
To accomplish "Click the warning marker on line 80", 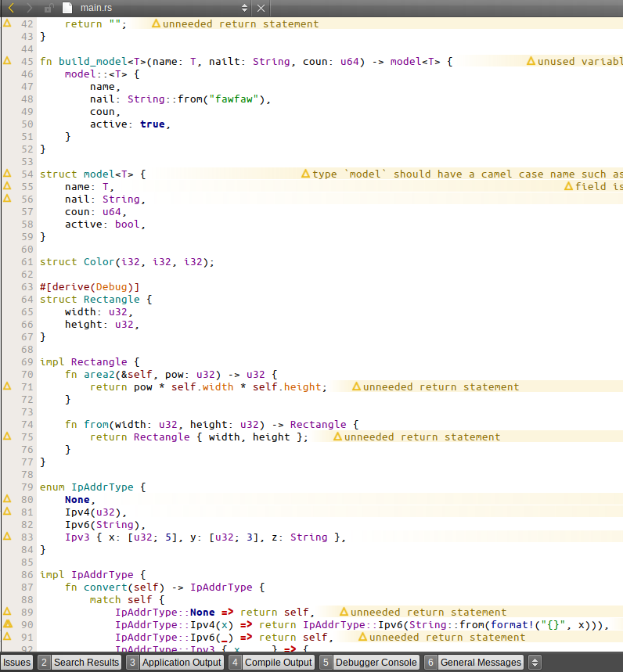I will coord(7,499).
